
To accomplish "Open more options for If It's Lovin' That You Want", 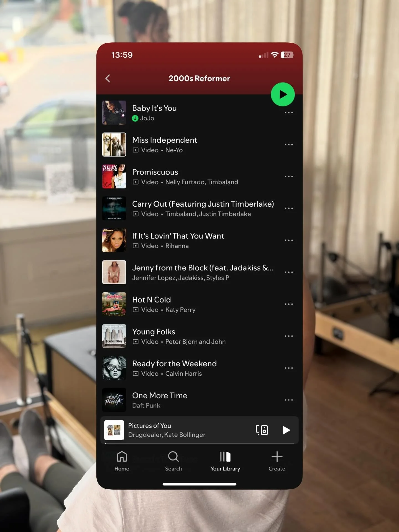I will point(289,240).
